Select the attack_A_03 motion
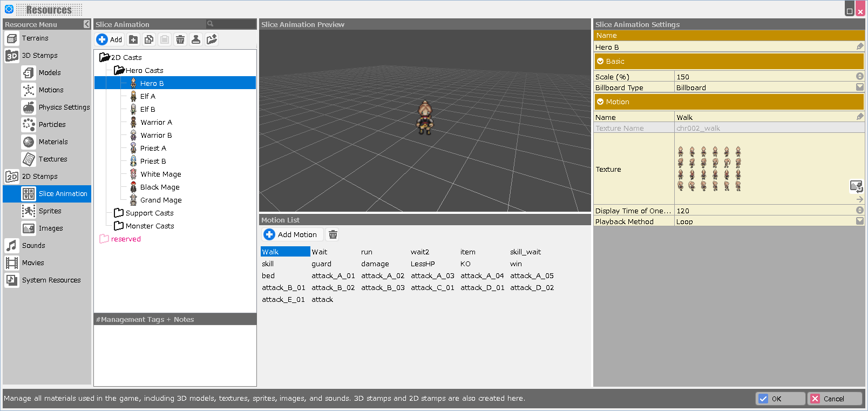This screenshot has width=868, height=411. (x=432, y=276)
